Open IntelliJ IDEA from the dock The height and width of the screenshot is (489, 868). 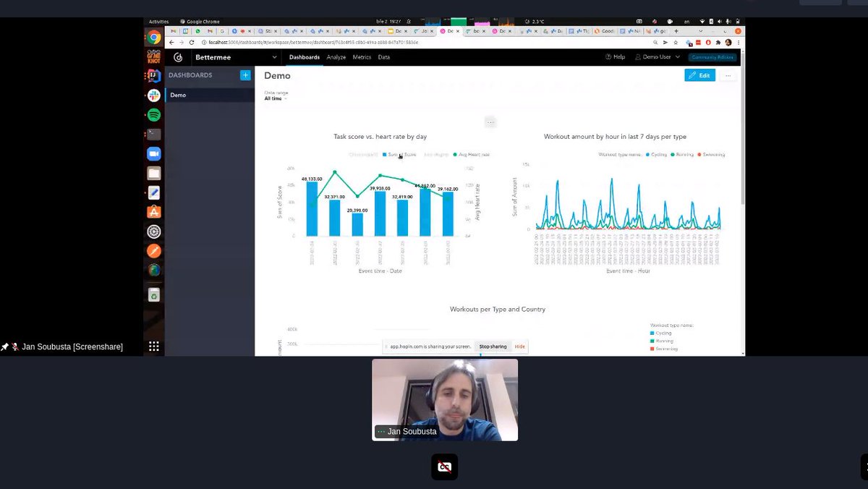[153, 76]
